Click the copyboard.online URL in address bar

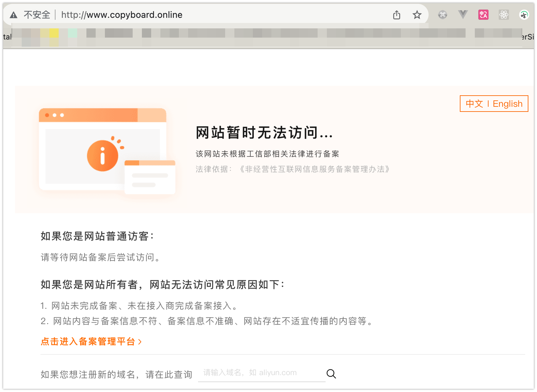pyautogui.click(x=122, y=15)
